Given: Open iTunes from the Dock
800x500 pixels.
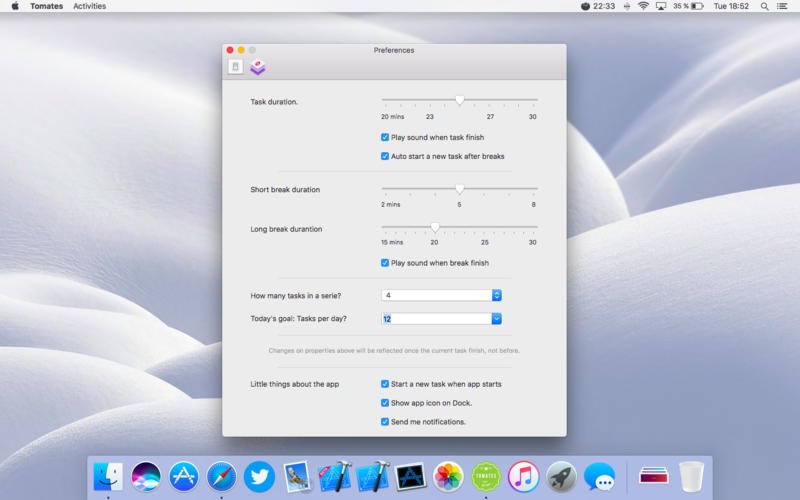Looking at the screenshot, I should point(524,476).
